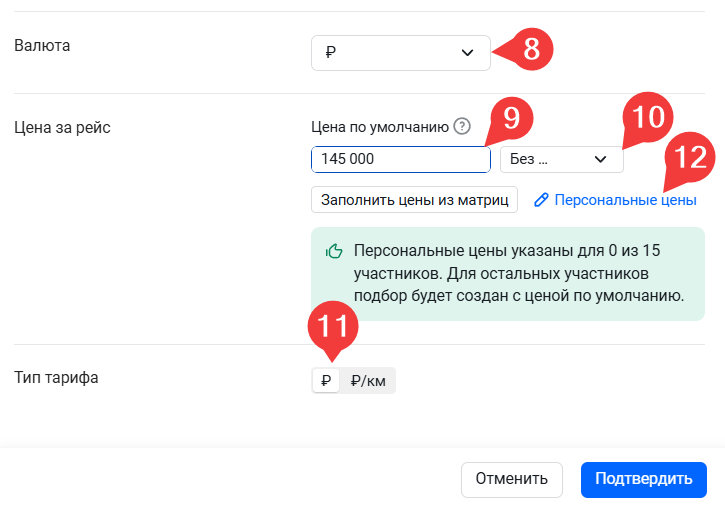Click the help icon beside Цена по умолчанию
The image size is (725, 507).
click(461, 126)
